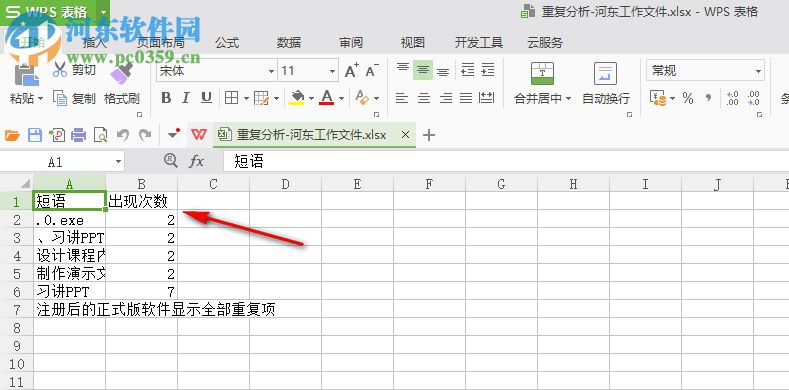The height and width of the screenshot is (390, 789).
Task: Click red font color button
Action: coord(327,97)
